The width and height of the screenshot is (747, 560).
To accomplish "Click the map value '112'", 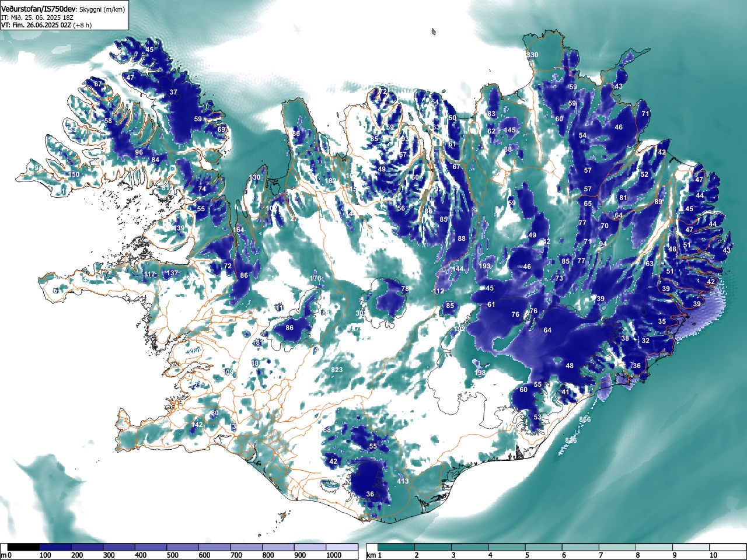I will coord(439,291).
